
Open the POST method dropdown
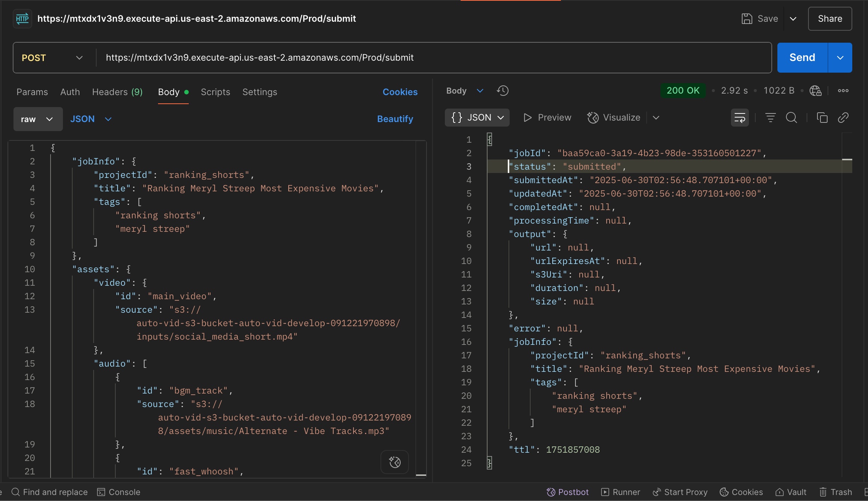click(x=52, y=58)
